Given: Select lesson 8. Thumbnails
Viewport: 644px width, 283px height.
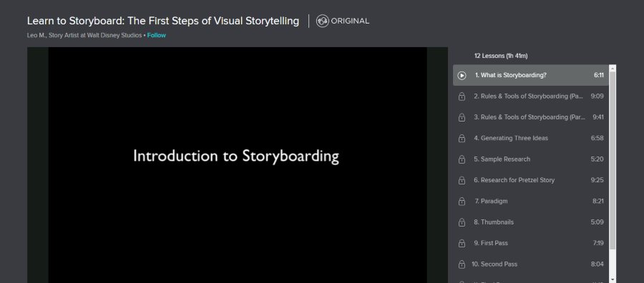Looking at the screenshot, I should coord(531,222).
